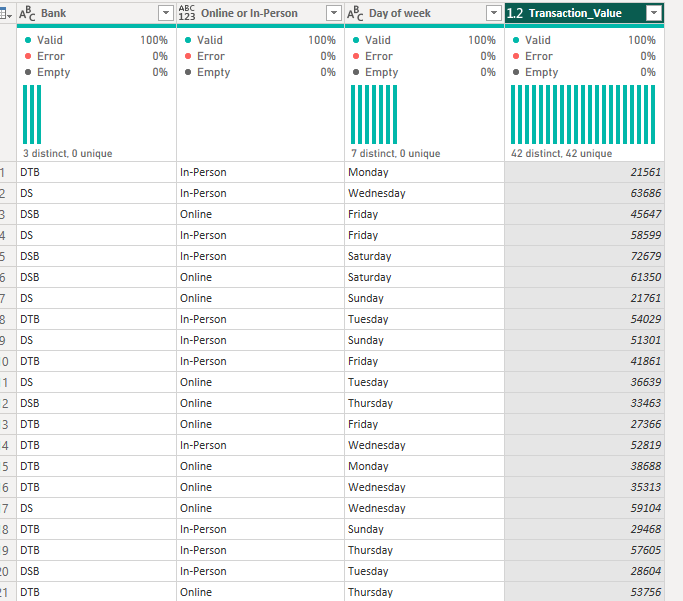Select the Transaction_Value column header
The height and width of the screenshot is (601, 683).
584,14
